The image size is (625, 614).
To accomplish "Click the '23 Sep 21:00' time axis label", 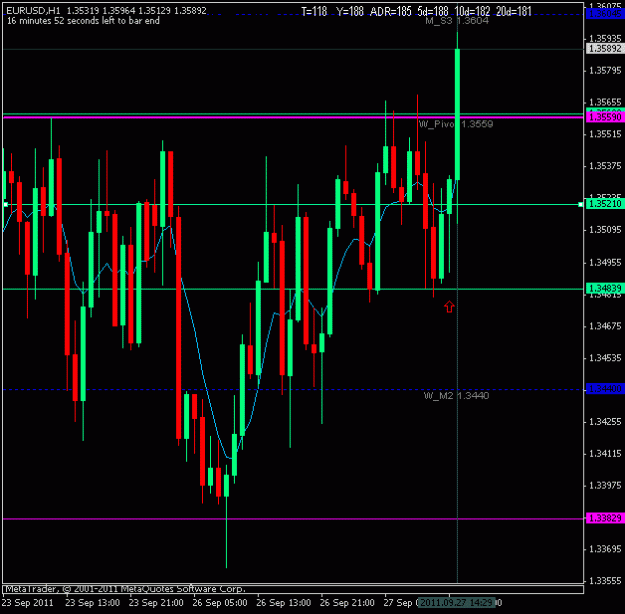I will tap(156, 602).
